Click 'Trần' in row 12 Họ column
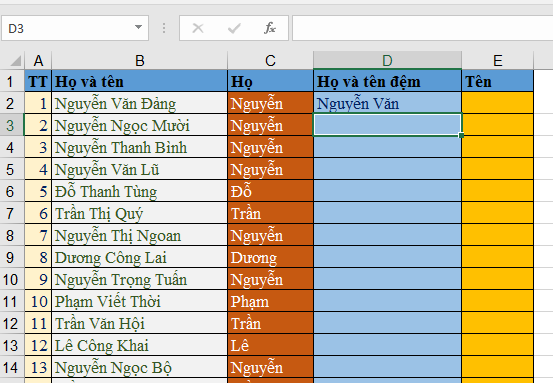This screenshot has width=553, height=383. click(271, 323)
